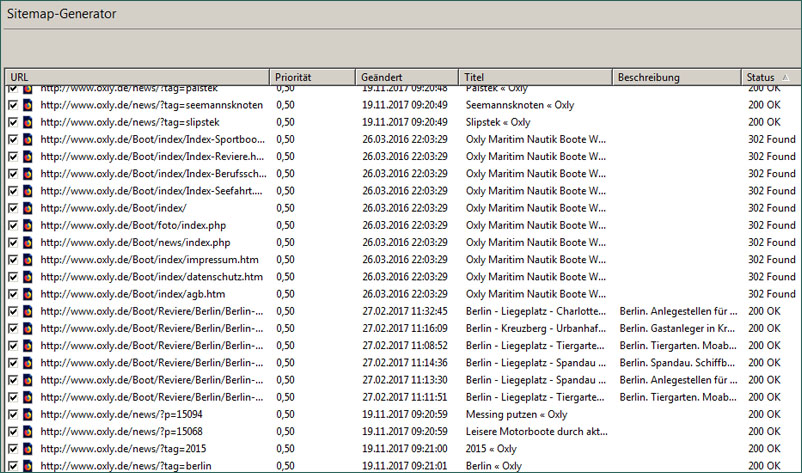This screenshot has height=473, width=802.
Task: Click the file icon of the agb.htm entry
Action: (x=28, y=294)
